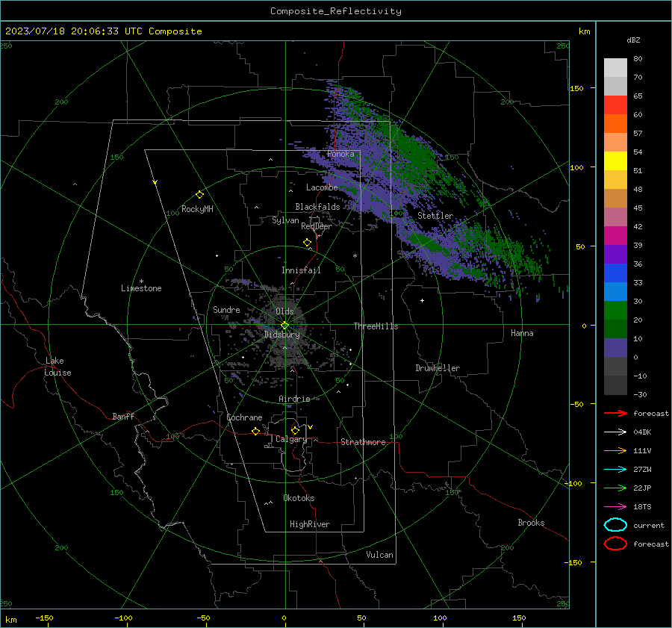Viewport: 672px width, 628px height.
Task: Click the cyan current ellipse legend symbol
Action: click(615, 525)
